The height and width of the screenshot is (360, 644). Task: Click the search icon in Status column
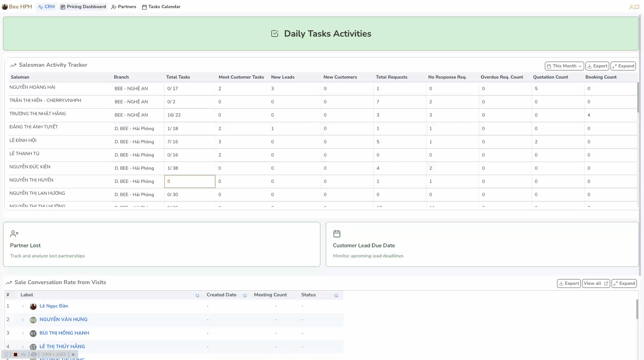[336, 296]
